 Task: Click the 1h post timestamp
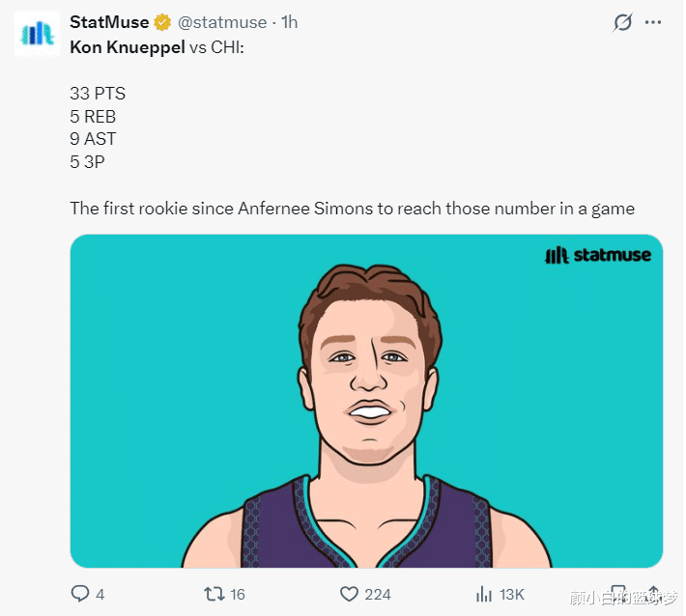pyautogui.click(x=289, y=22)
